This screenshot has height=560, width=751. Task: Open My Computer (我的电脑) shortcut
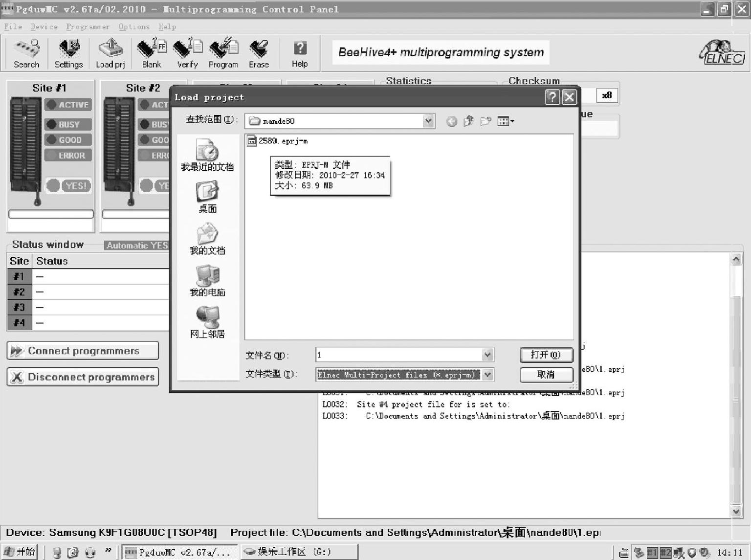pyautogui.click(x=207, y=281)
